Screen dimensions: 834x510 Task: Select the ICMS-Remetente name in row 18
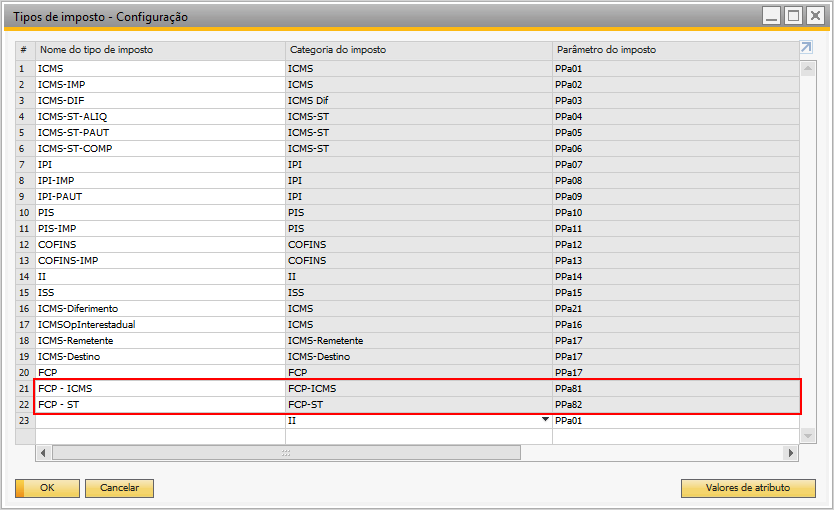coord(160,340)
